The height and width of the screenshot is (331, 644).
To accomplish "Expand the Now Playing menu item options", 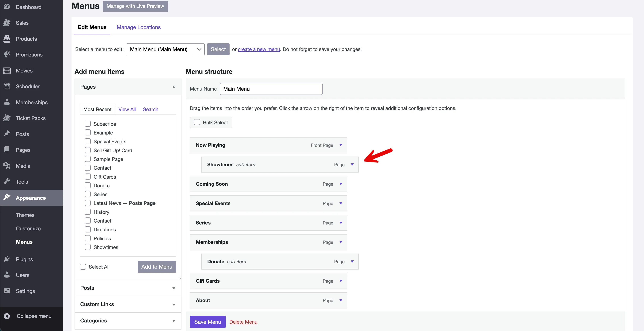I will 340,145.
